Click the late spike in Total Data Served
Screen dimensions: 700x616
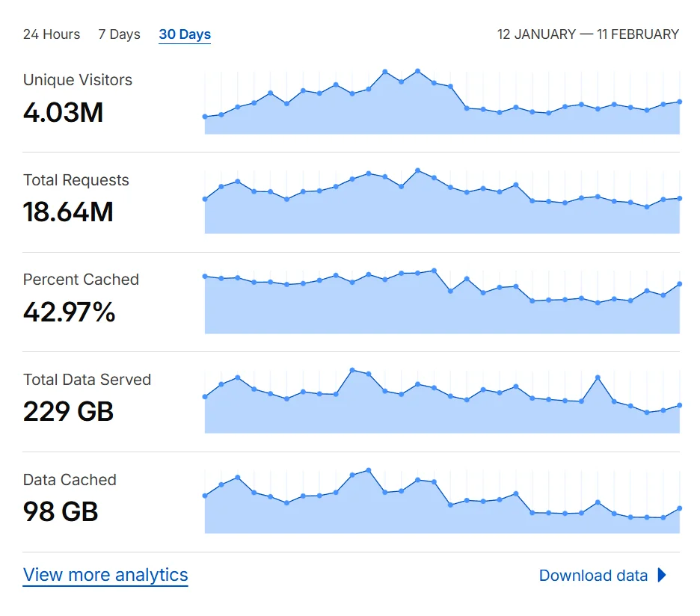598,378
